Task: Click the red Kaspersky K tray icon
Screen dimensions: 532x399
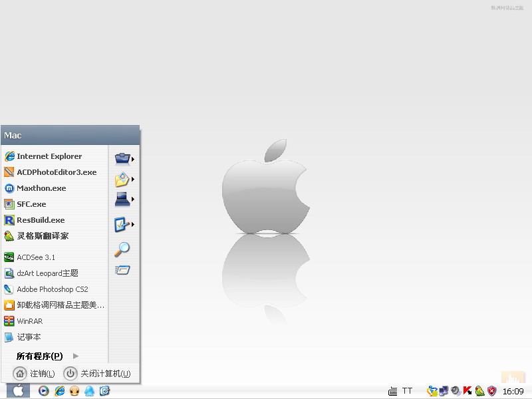Action: [467, 391]
